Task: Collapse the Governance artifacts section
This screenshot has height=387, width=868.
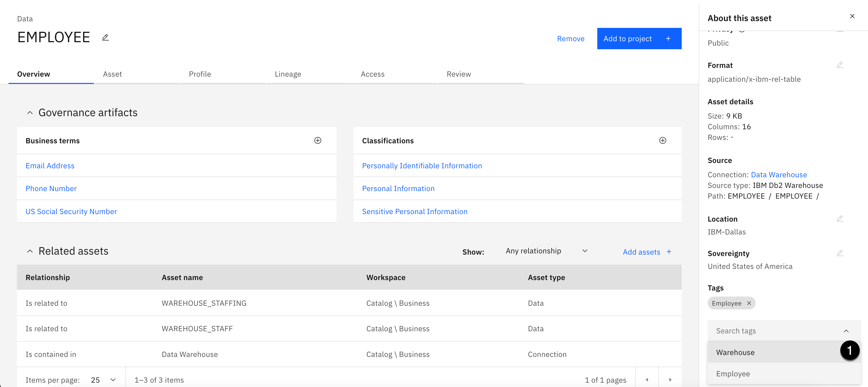Action: (x=30, y=113)
